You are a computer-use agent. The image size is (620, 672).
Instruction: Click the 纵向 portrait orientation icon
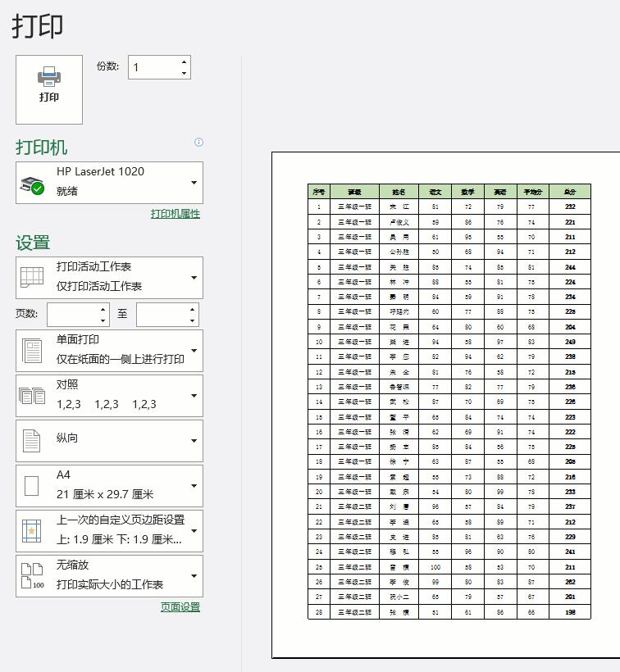point(32,441)
